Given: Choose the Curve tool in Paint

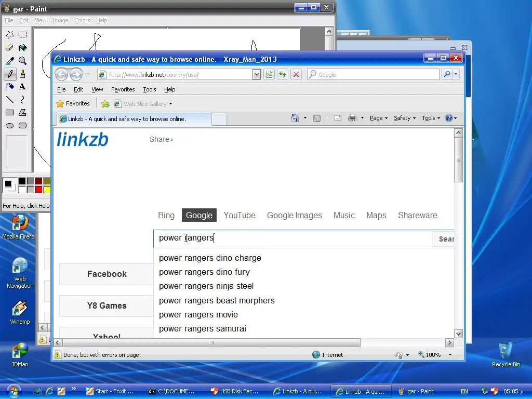Looking at the screenshot, I should point(22,99).
